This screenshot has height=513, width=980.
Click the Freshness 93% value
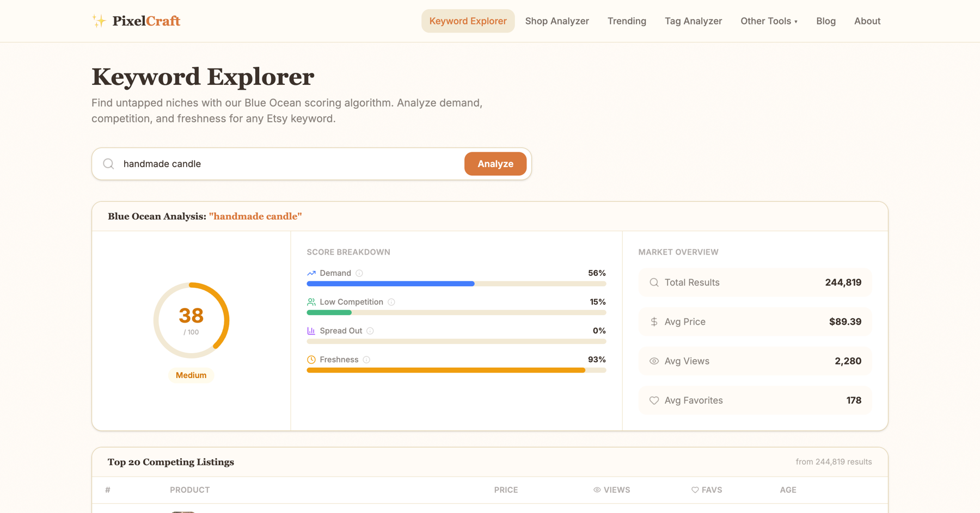[x=597, y=360]
